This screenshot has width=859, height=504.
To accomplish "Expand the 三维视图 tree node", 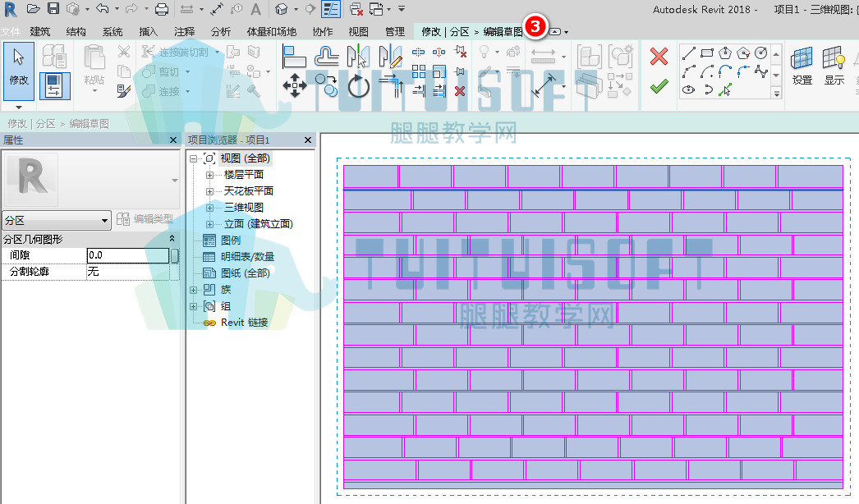I will pos(209,208).
